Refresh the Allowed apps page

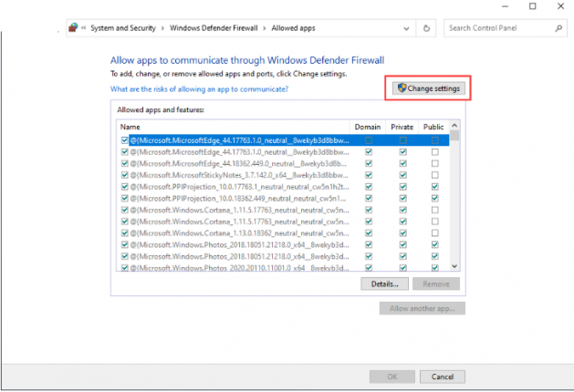coord(426,28)
